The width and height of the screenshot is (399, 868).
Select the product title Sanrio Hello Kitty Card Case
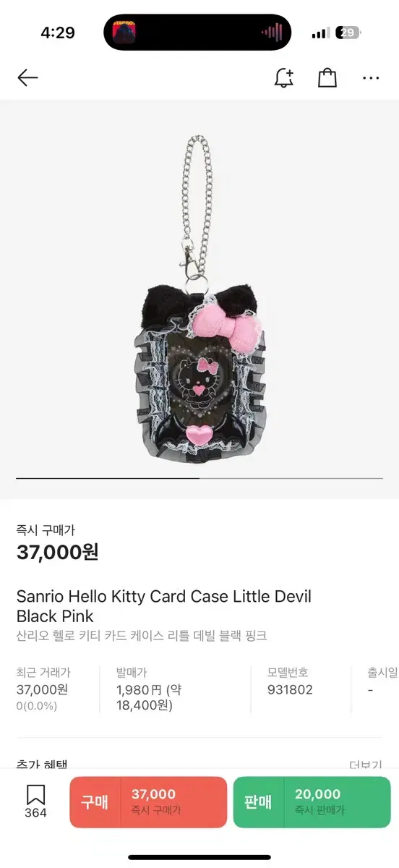[164, 606]
